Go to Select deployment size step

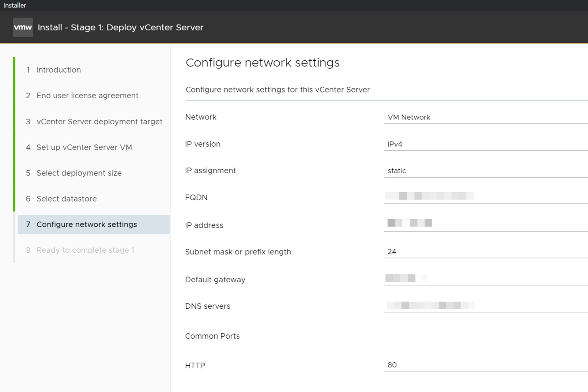click(x=74, y=173)
